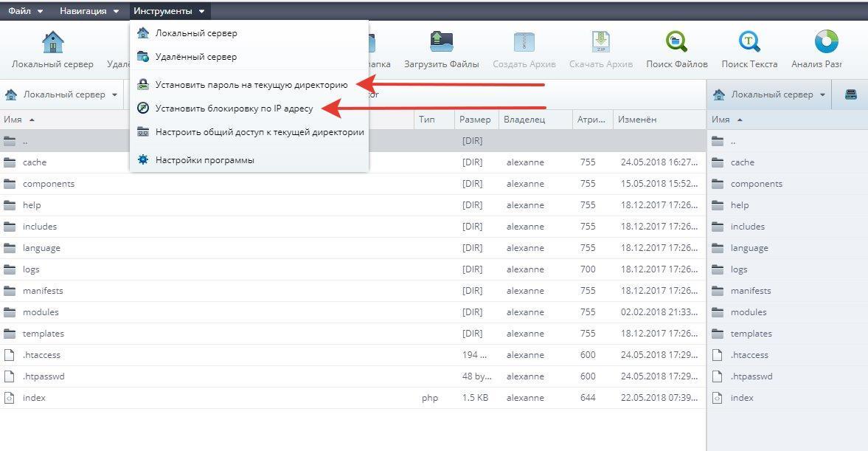This screenshot has width=868, height=451.
Task: Select the cache folder in the left panel
Action: (353, 162)
